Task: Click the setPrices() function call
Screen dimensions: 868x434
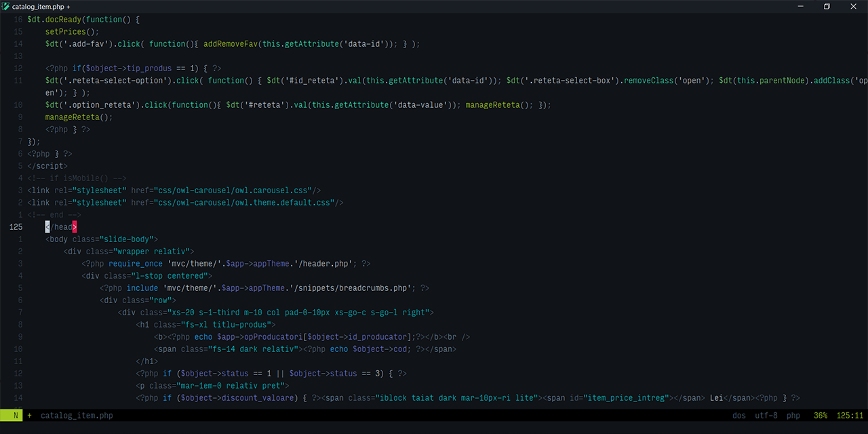Action: coord(72,32)
